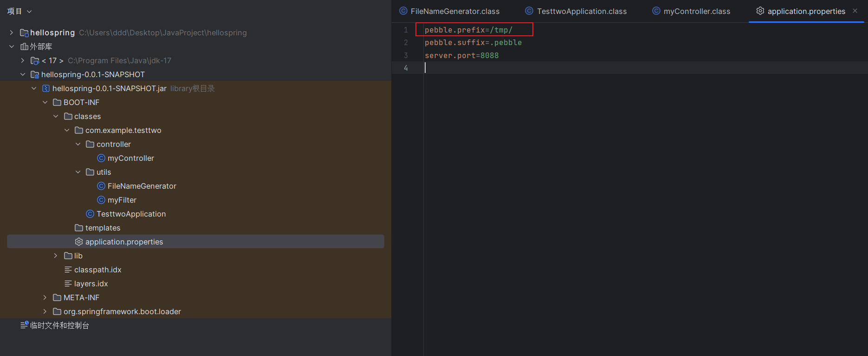Image resolution: width=868 pixels, height=356 pixels.
Task: Click the classpath.idx file icon
Action: pyautogui.click(x=68, y=270)
